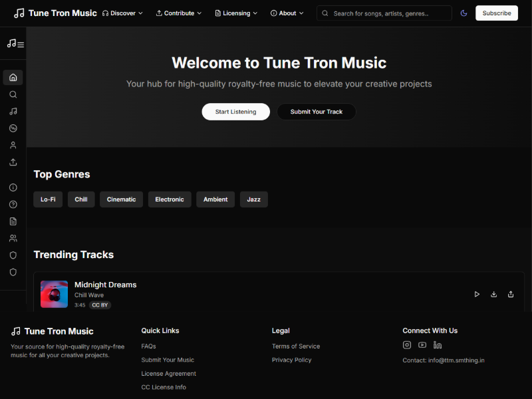This screenshot has width=532, height=399.
Task: Open the search icon in the left sidebar
Action: point(13,94)
